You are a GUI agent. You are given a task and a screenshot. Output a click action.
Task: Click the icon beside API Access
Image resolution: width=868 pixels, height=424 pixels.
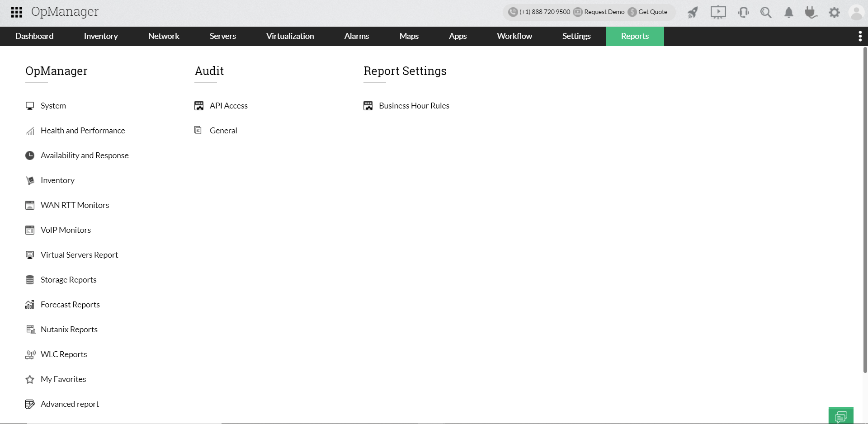(199, 106)
